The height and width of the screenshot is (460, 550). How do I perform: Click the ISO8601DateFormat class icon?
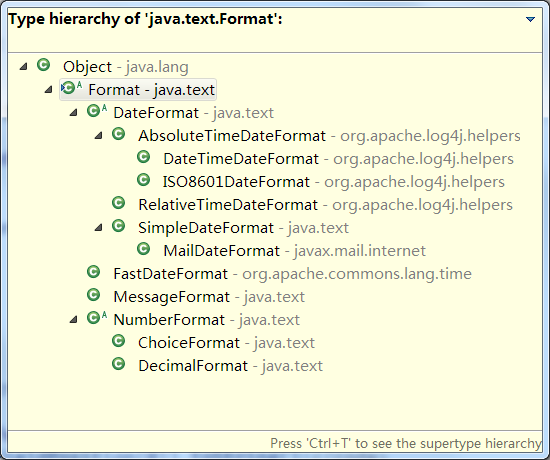(x=143, y=180)
